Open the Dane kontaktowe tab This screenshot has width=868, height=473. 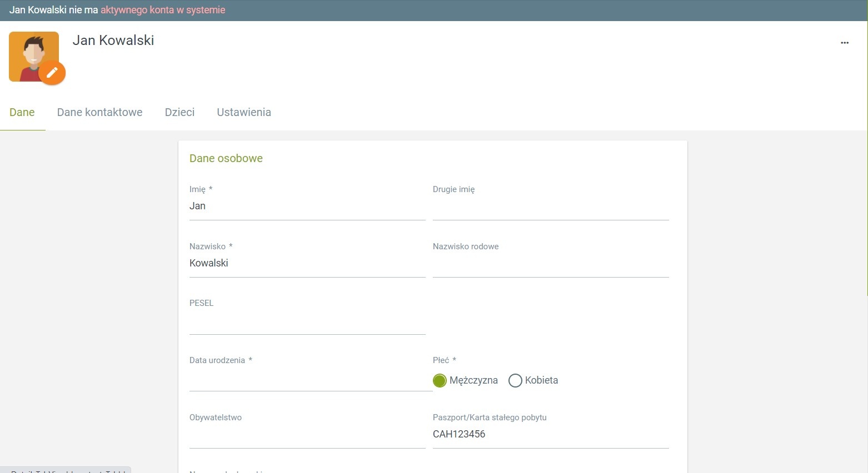(99, 112)
